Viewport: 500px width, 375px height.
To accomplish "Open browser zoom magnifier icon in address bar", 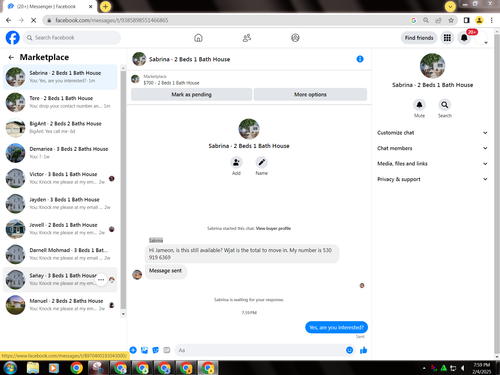I will [426, 20].
